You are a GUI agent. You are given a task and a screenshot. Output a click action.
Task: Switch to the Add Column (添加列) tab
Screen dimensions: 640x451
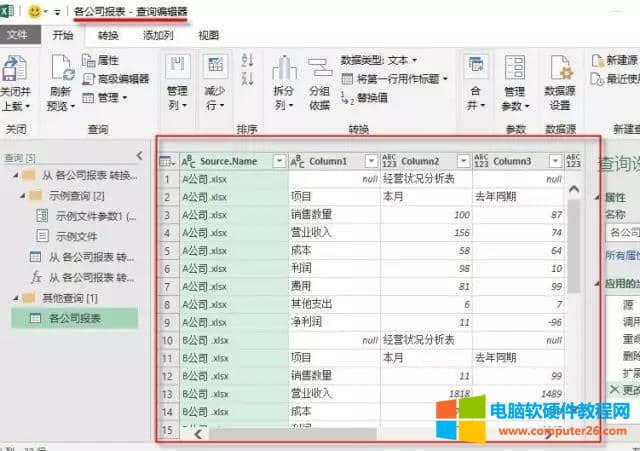click(x=158, y=36)
